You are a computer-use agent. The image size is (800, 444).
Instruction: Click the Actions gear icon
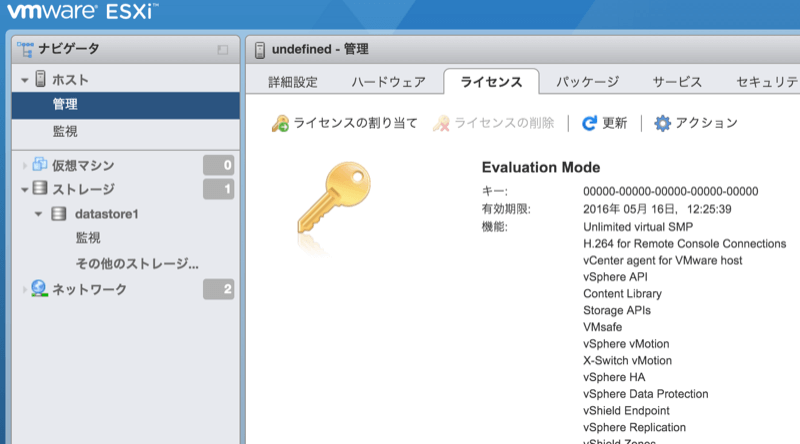point(662,123)
